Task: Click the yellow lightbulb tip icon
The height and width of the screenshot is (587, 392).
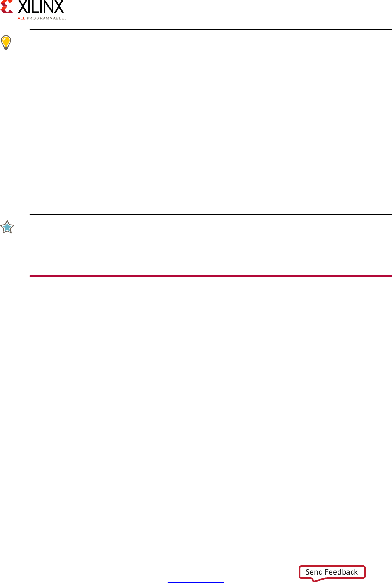Action: 6,42
